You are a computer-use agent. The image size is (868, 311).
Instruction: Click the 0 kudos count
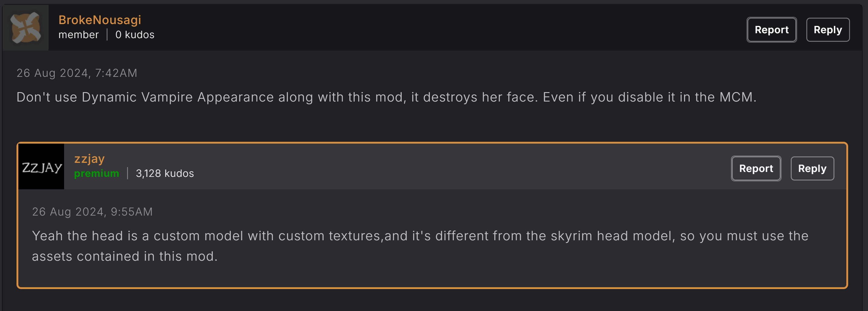[x=135, y=35]
